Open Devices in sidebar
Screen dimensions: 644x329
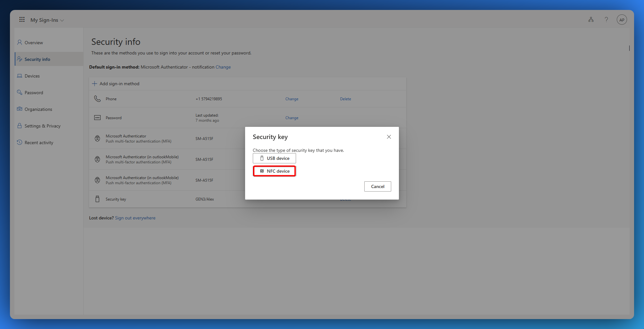point(49,76)
